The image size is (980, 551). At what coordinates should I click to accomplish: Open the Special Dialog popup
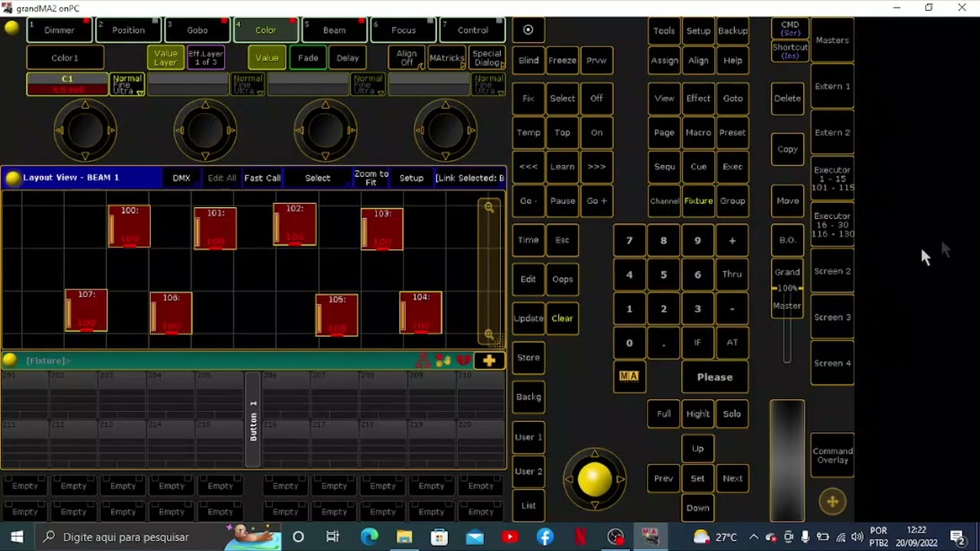(487, 57)
